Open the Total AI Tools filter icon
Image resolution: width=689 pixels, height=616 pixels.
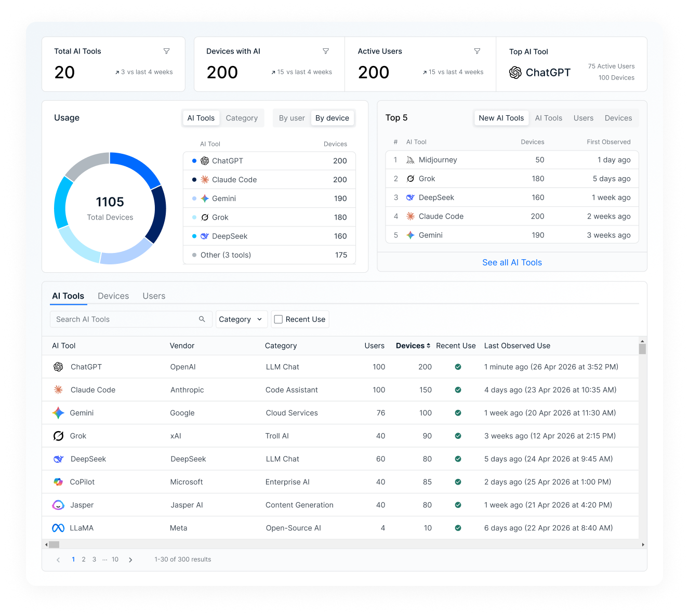[x=167, y=51]
